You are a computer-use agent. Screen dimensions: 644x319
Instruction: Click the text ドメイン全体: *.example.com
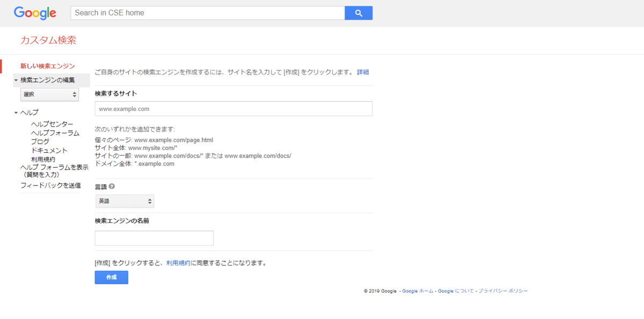pyautogui.click(x=135, y=164)
